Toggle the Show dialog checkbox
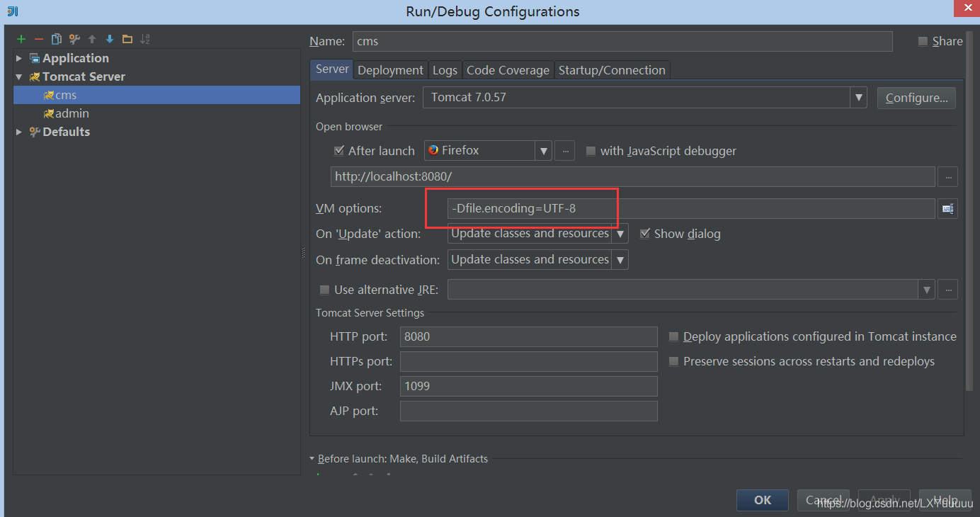The image size is (980, 517). pyautogui.click(x=644, y=234)
